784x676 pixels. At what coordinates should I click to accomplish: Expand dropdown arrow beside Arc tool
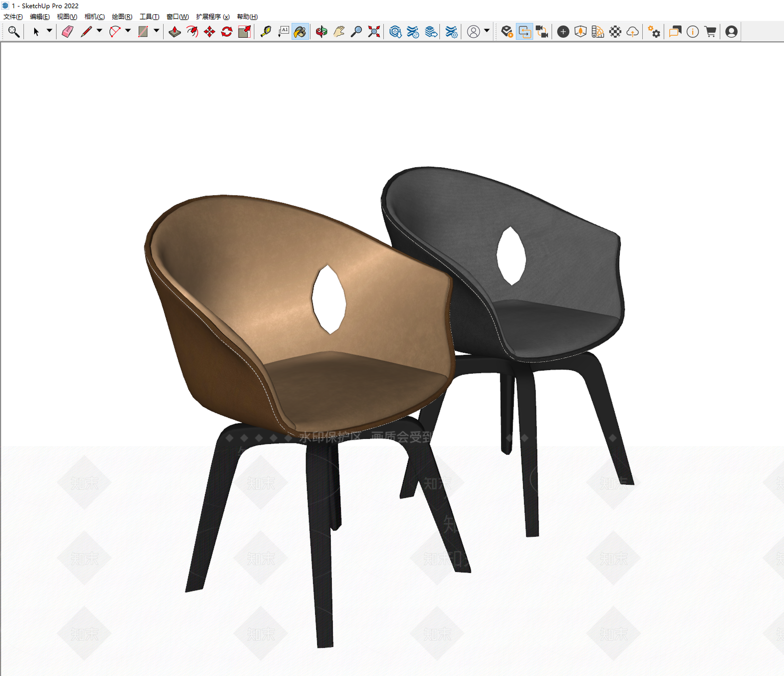tap(128, 31)
